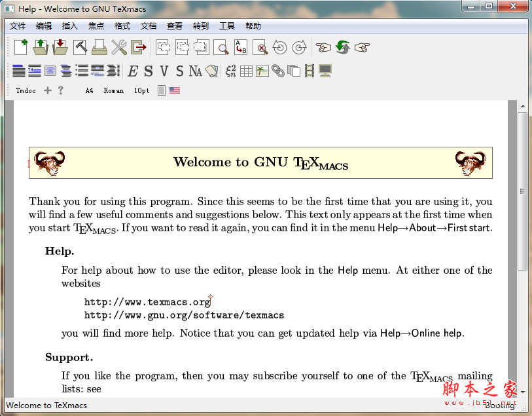Open the 焦点 (Focus) menu

[96, 26]
